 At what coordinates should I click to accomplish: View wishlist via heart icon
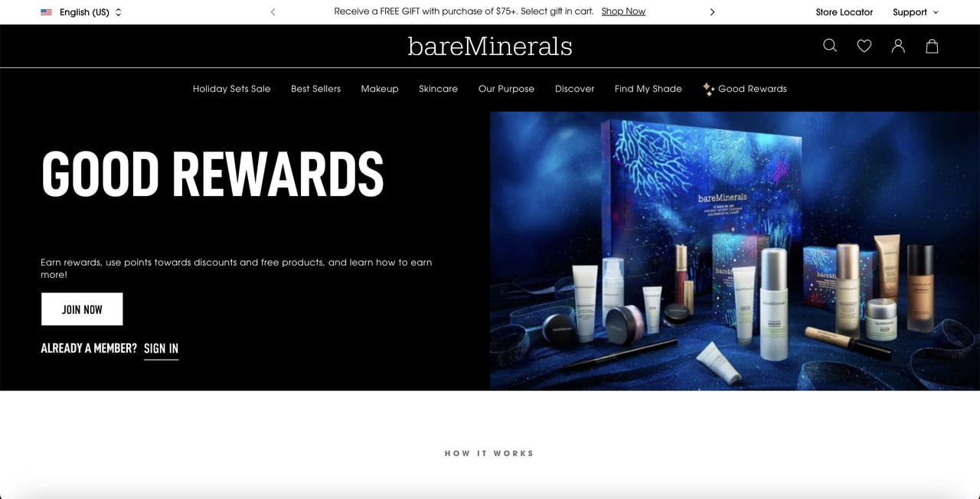click(x=864, y=46)
